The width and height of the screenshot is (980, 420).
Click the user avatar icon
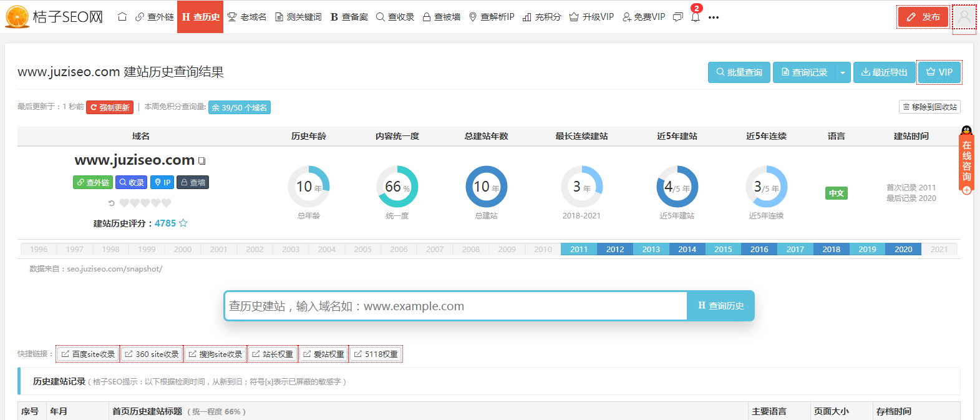point(964,17)
